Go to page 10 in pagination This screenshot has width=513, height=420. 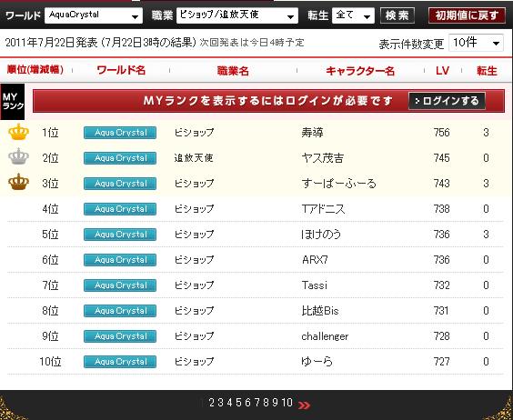[x=287, y=403]
